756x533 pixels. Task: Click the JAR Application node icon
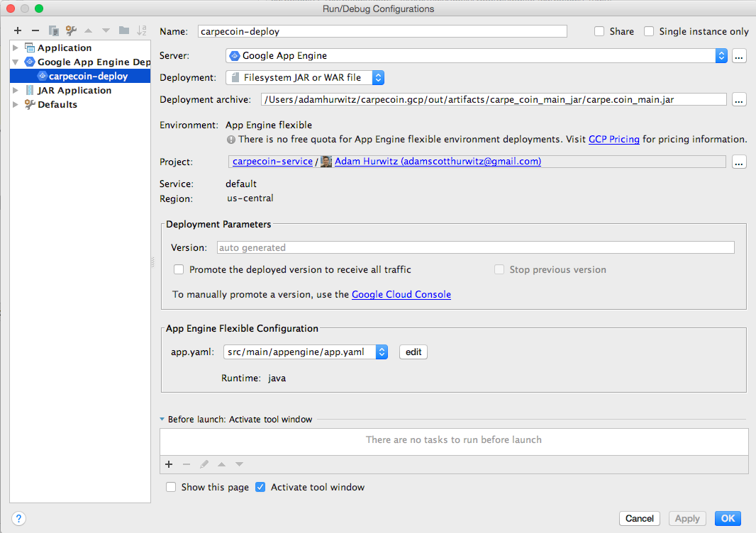[x=30, y=90]
